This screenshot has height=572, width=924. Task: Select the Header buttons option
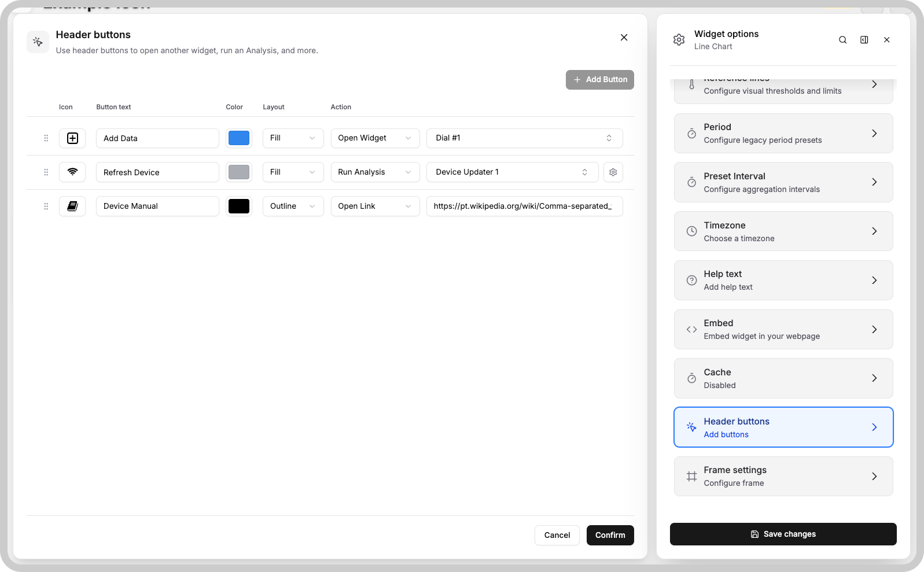click(x=783, y=427)
